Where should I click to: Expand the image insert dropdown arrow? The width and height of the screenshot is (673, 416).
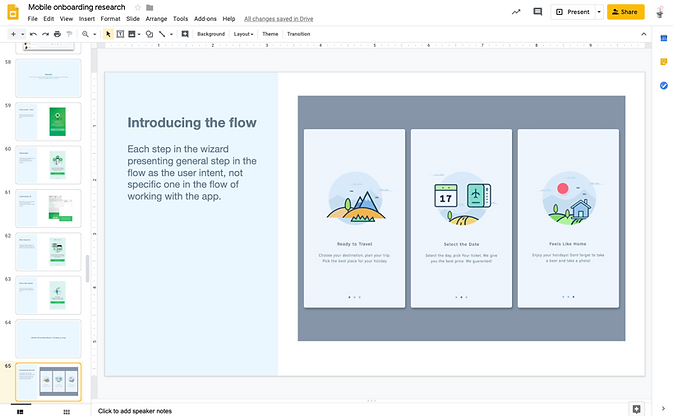click(x=139, y=34)
